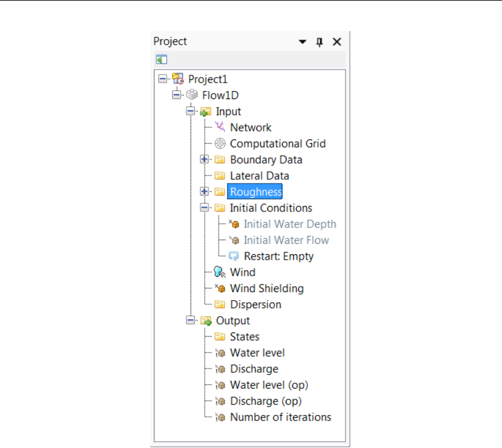Viewport: 502px width, 448px height.
Task: Collapse the Input folder
Action: pyautogui.click(x=191, y=111)
